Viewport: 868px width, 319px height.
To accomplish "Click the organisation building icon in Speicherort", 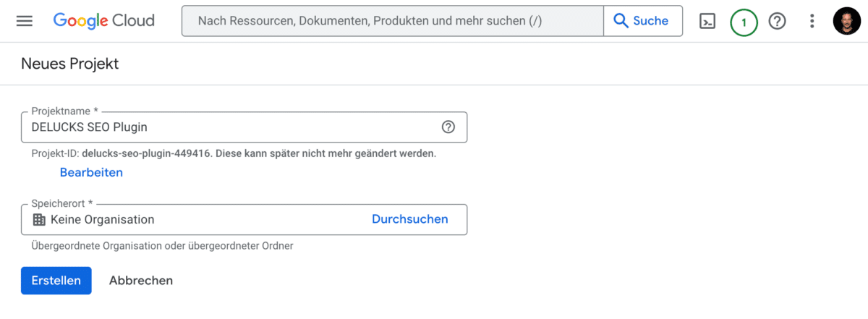I will [39, 219].
